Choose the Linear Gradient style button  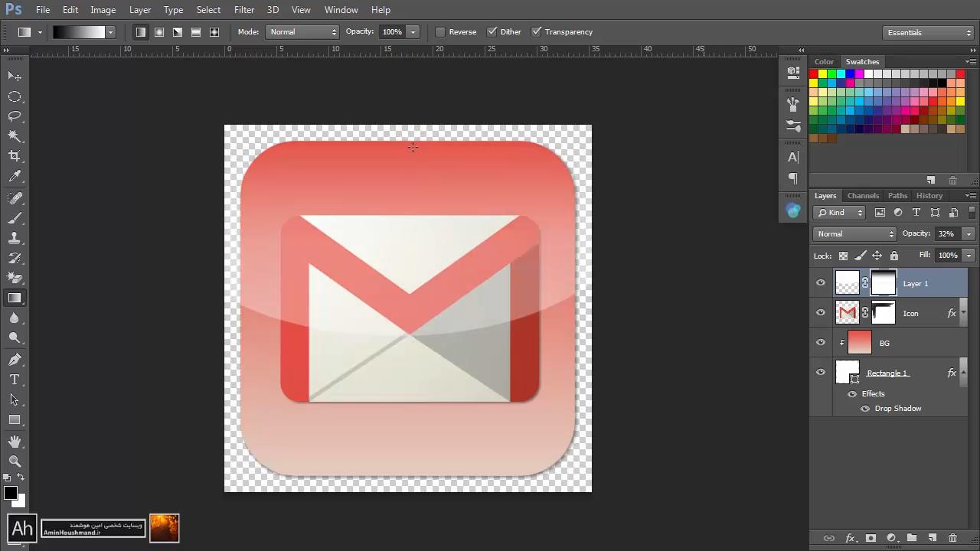coord(141,32)
